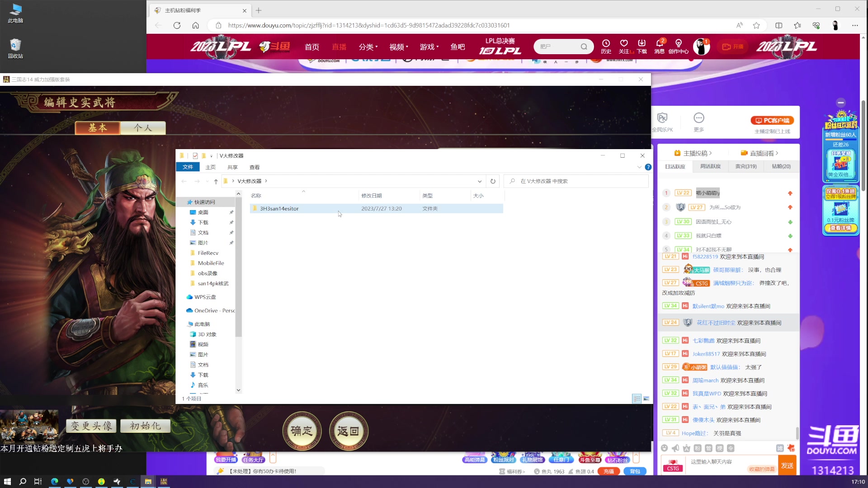Open Douyu watch history icon

click(x=606, y=46)
